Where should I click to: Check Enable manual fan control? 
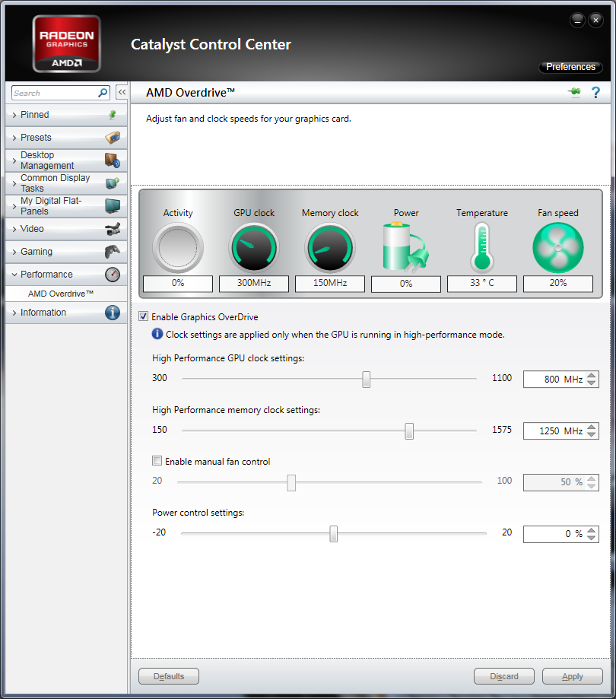click(x=157, y=460)
